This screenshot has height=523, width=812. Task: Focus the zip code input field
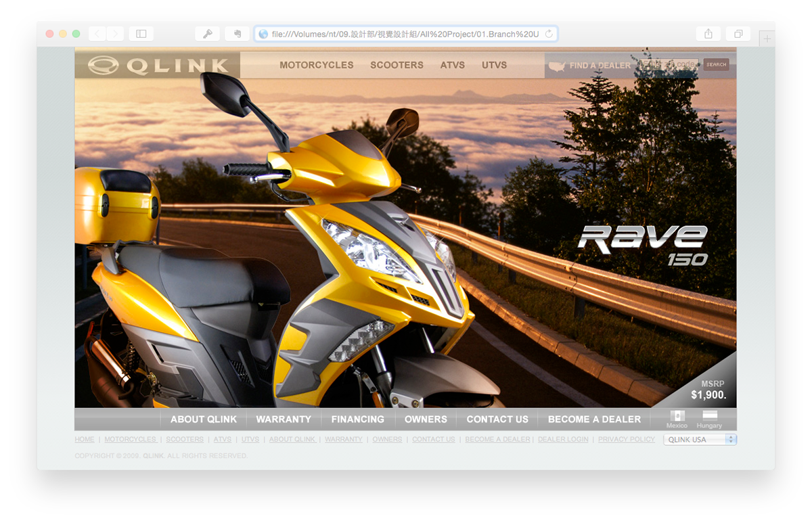(669, 65)
